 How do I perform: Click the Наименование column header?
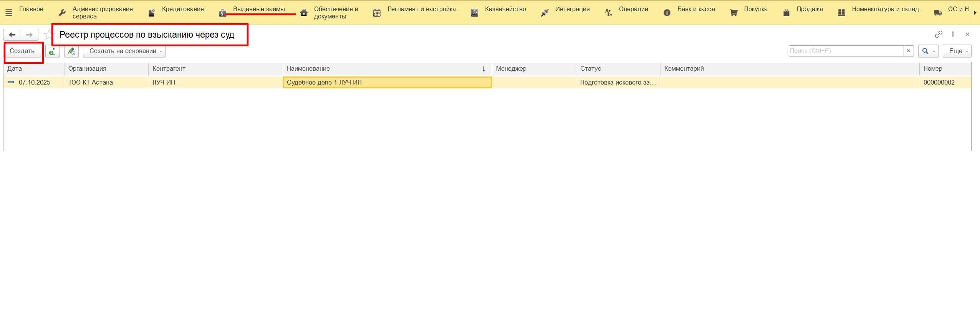[x=387, y=69]
